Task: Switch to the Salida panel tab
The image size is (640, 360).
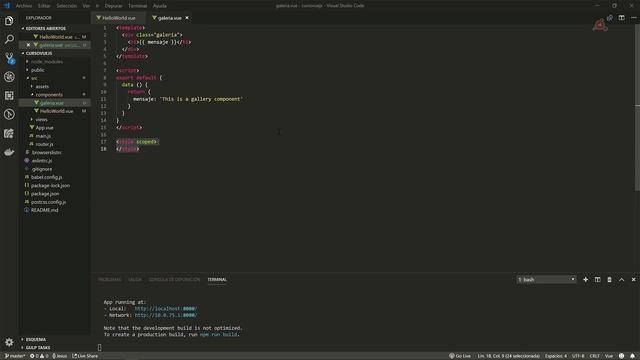Action: click(135, 280)
